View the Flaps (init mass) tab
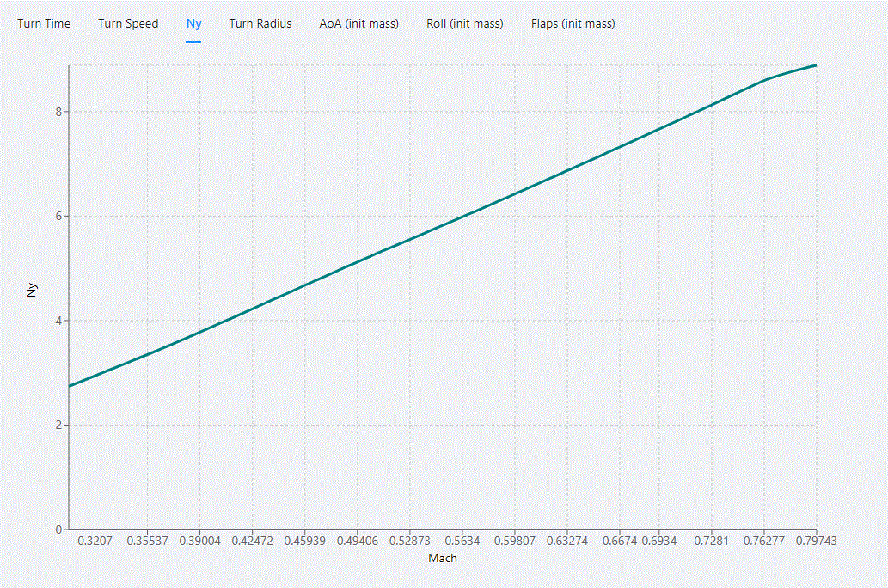Screen dimensions: 888x588 pyautogui.click(x=573, y=24)
